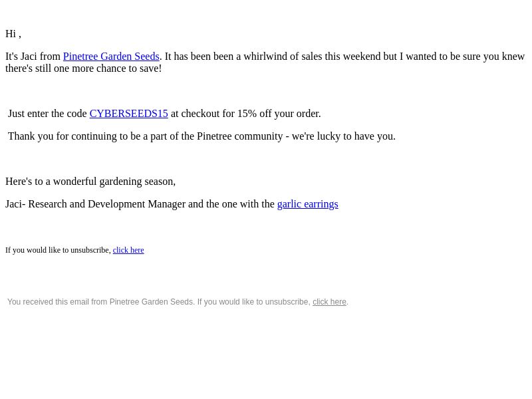Screen dimensions: 532x399
Task: Click the CYBERSEEDS15 discount code link
Action: tap(128, 114)
